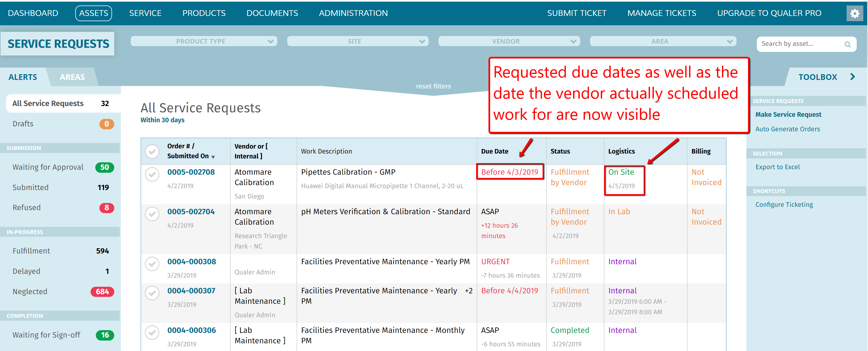Open the Product Type dropdown
The height and width of the screenshot is (351, 868).
203,41
